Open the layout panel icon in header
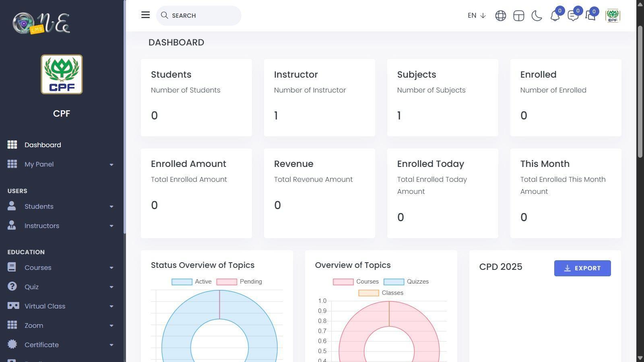Screen dimensions: 644x362 [518, 16]
